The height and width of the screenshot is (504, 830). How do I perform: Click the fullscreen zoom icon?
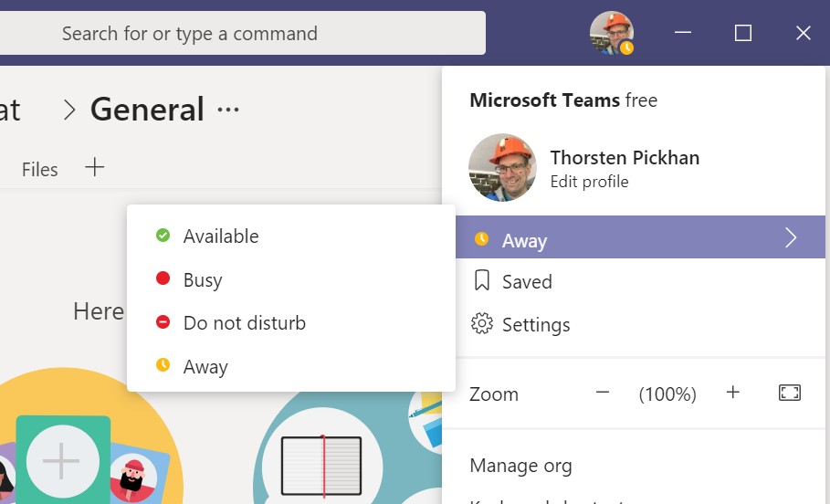789,393
